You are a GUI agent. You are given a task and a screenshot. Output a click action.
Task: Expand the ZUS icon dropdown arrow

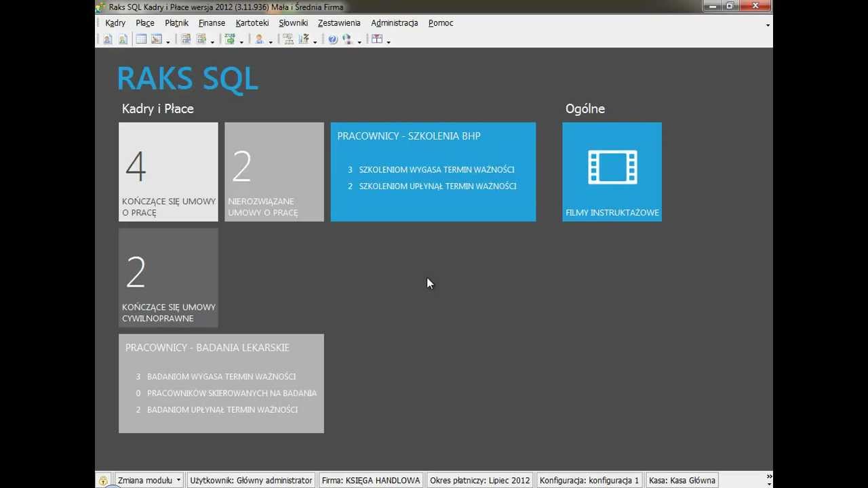coord(241,42)
